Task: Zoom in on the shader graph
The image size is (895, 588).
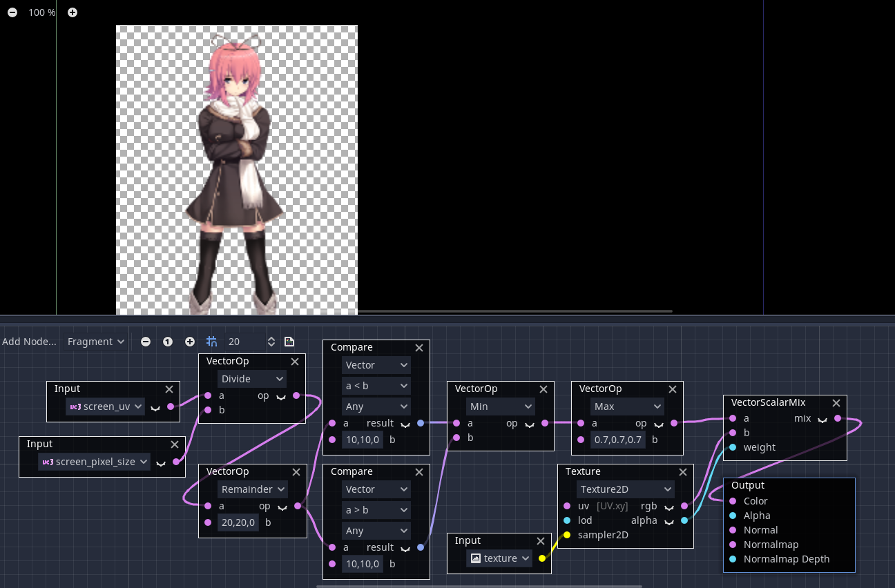Action: pos(189,341)
